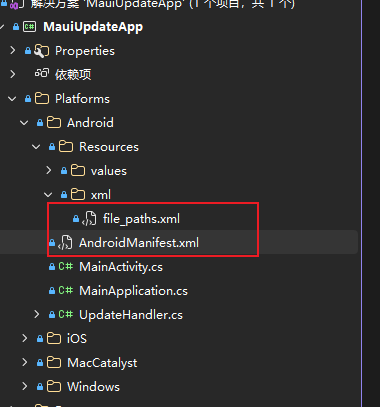Click the folder icon beside values
The height and width of the screenshot is (407, 380).
pyautogui.click(x=78, y=171)
